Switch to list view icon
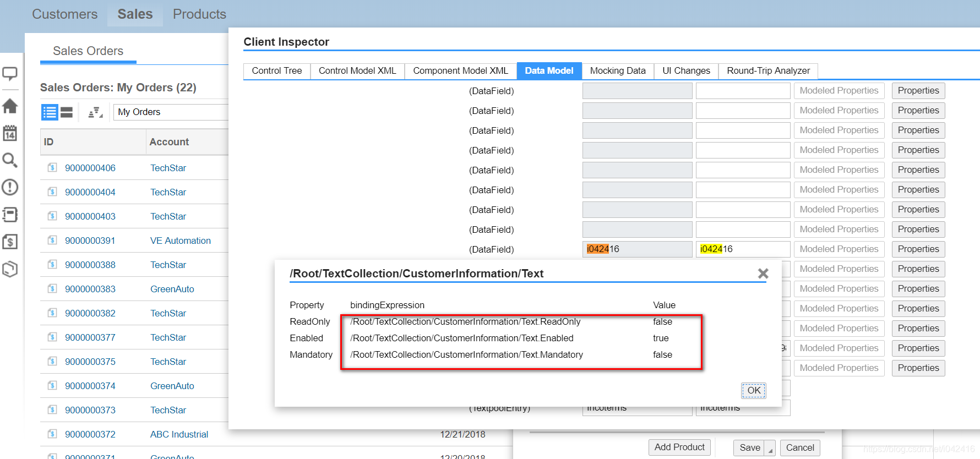Image resolution: width=980 pixels, height=459 pixels. pos(50,112)
